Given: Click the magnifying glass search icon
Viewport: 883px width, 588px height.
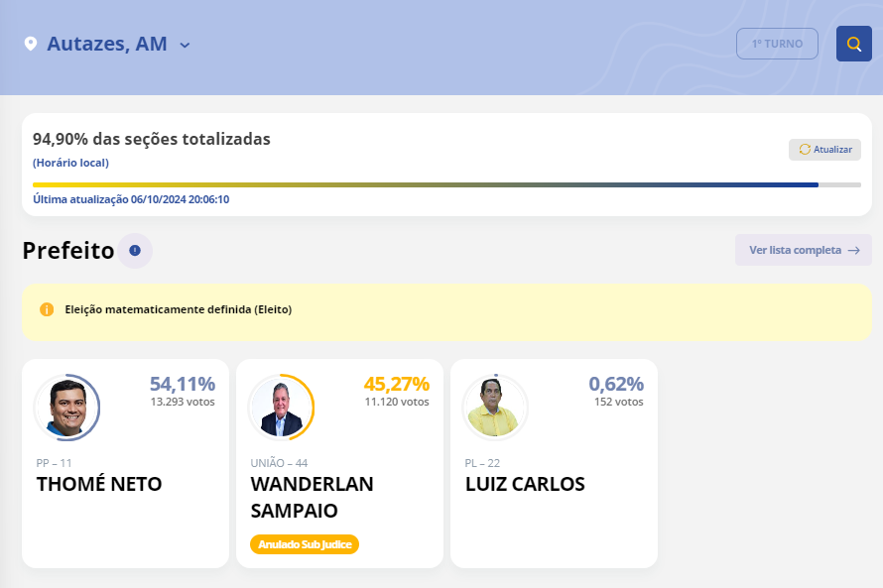Looking at the screenshot, I should [x=853, y=44].
